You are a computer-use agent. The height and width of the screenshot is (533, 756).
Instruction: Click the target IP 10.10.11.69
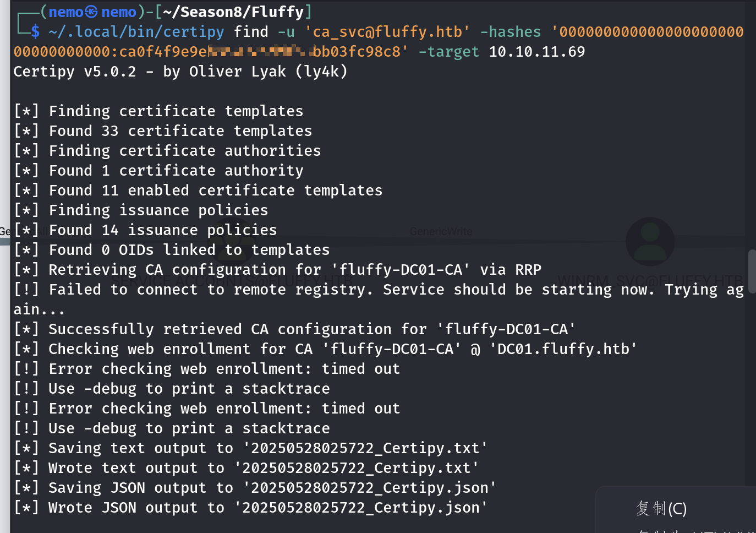tap(537, 52)
